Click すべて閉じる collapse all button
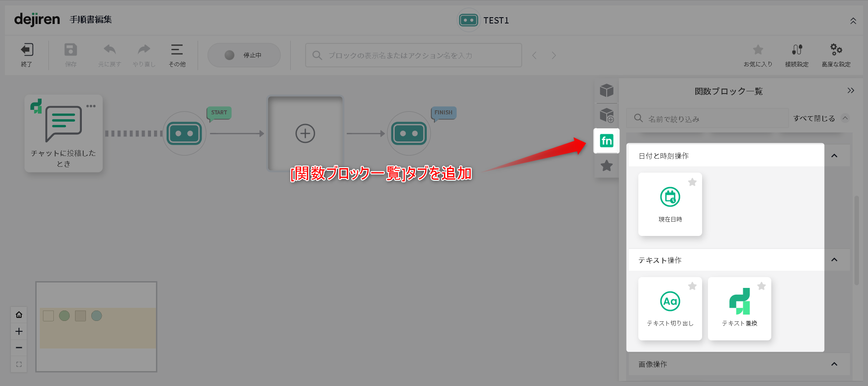Viewport: 868px width, 386px height. click(821, 118)
